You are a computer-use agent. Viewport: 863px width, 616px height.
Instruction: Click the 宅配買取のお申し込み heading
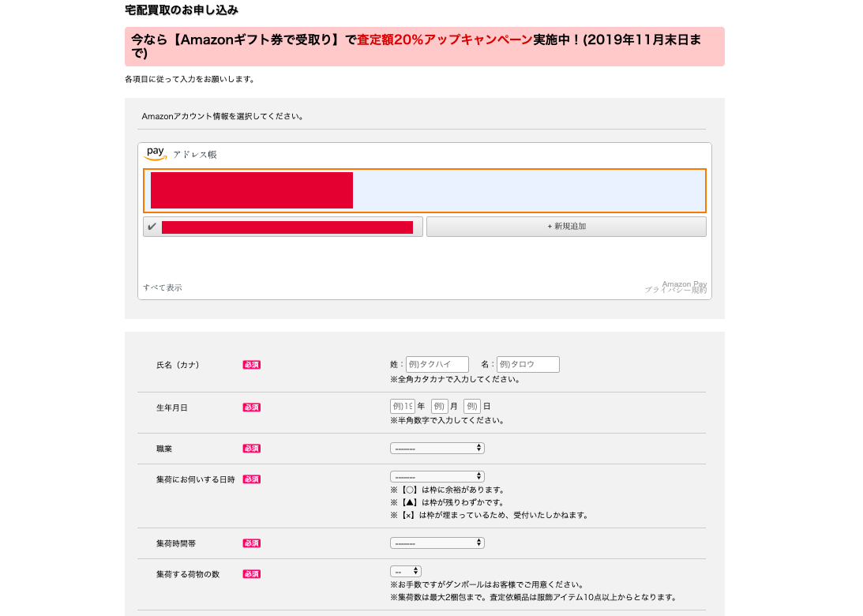[x=182, y=10]
